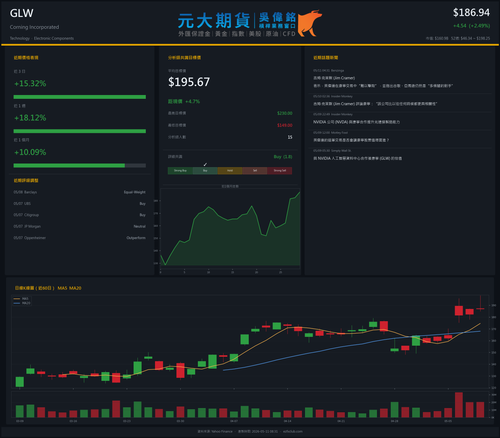Screen dimensions: 500x438
Task: Click the $230.00 high target price
Action: pos(285,113)
